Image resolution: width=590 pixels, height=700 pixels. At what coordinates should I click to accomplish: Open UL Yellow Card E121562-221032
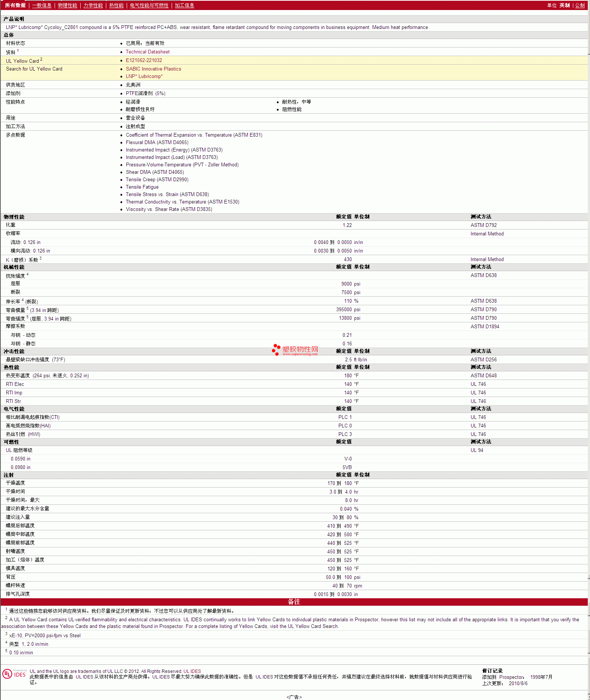pyautogui.click(x=144, y=61)
